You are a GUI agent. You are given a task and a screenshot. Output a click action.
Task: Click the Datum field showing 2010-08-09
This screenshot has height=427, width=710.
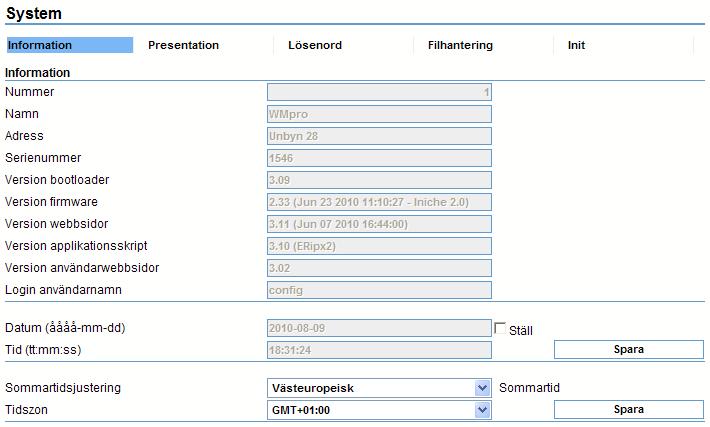(x=379, y=328)
